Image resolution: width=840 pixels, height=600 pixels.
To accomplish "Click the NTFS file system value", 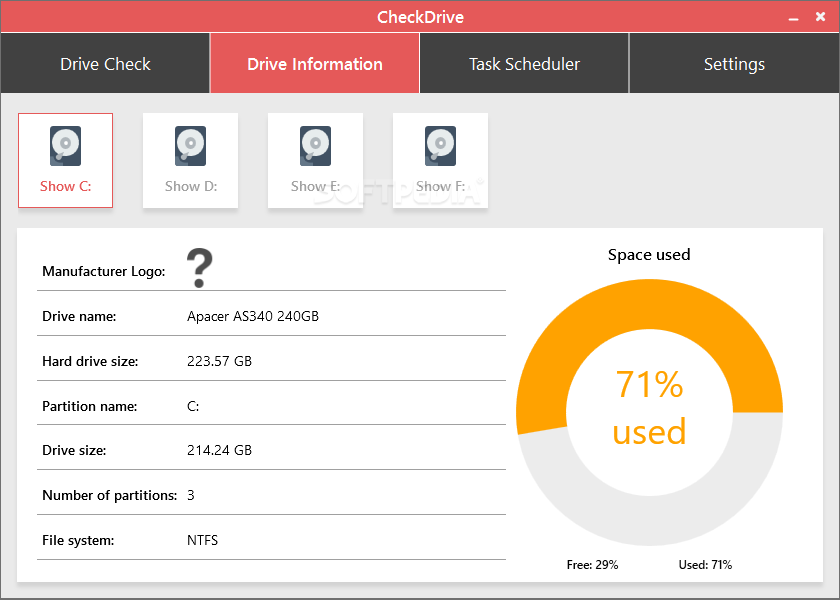I will pos(202,540).
